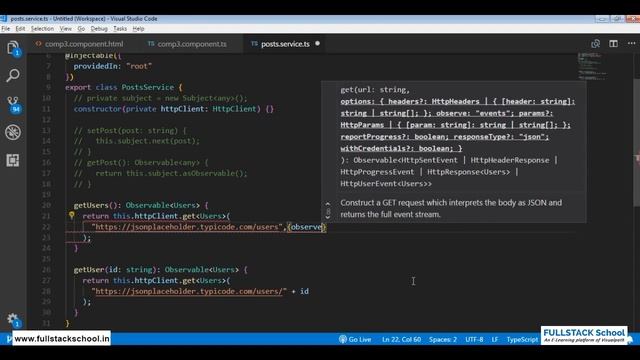Open the Manage gear menu
The width and height of the screenshot is (640, 360).
[x=13, y=319]
